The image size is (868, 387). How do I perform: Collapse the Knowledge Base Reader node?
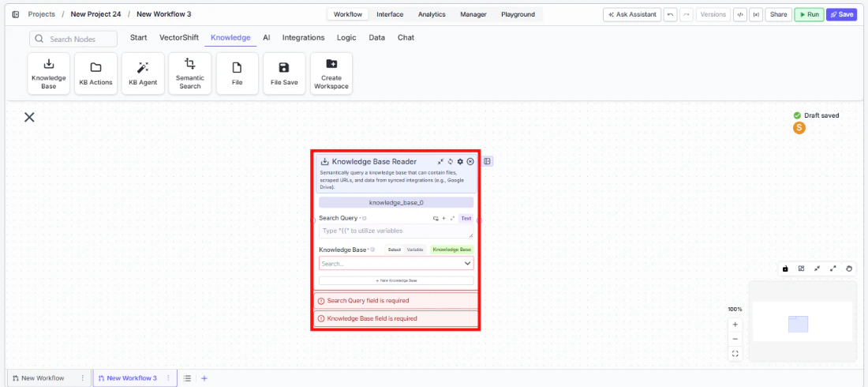point(440,161)
